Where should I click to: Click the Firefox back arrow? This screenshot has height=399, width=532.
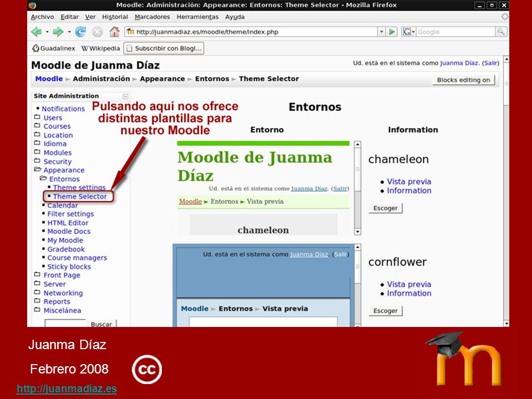point(37,32)
